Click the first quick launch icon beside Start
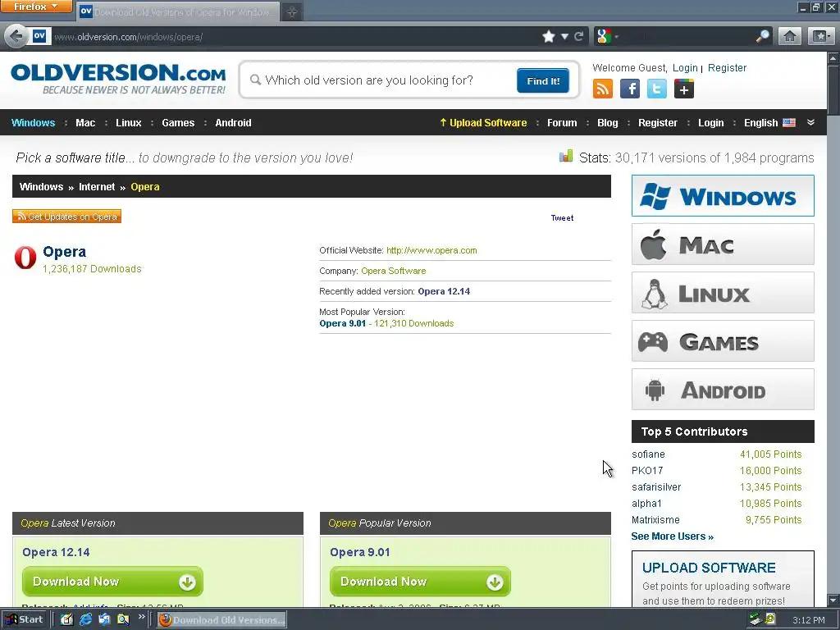This screenshot has height=630, width=840. [66, 619]
